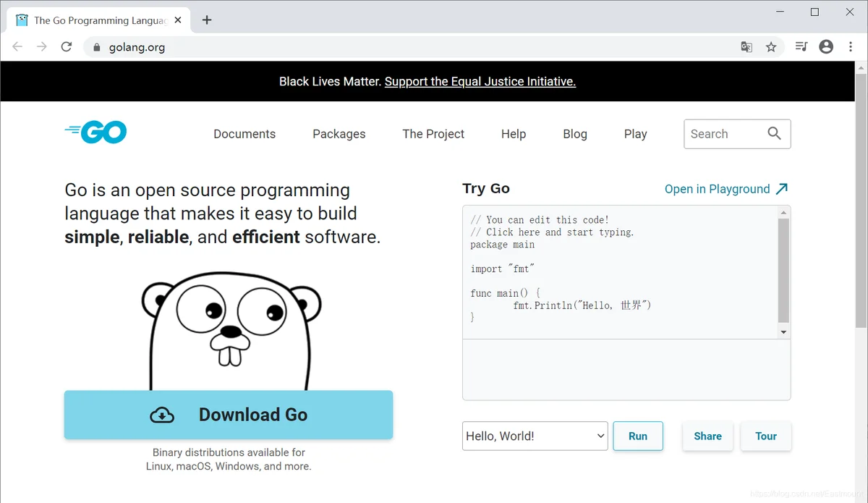This screenshot has width=868, height=503.
Task: Click the 'func main() {' code line
Action: pyautogui.click(x=506, y=293)
